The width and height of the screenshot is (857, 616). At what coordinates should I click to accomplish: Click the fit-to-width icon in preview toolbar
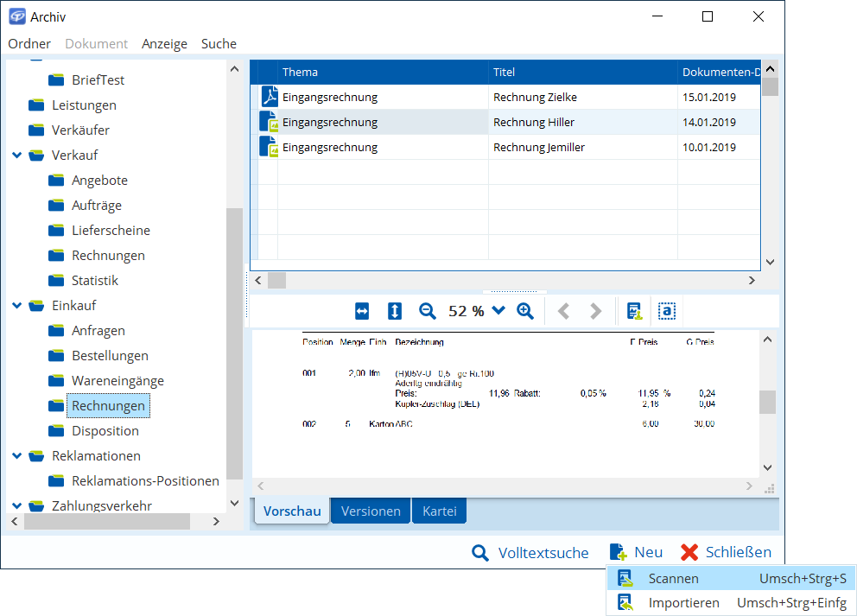coord(362,311)
